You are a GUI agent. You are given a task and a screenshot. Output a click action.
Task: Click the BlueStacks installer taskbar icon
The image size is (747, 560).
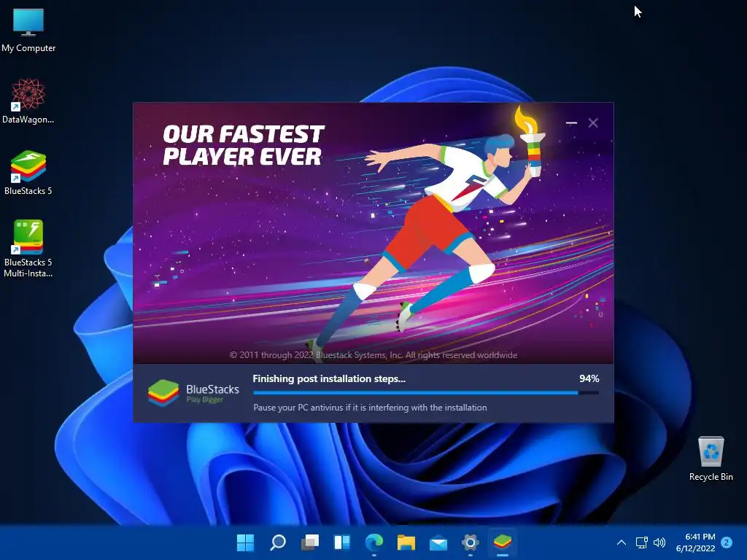pyautogui.click(x=502, y=542)
